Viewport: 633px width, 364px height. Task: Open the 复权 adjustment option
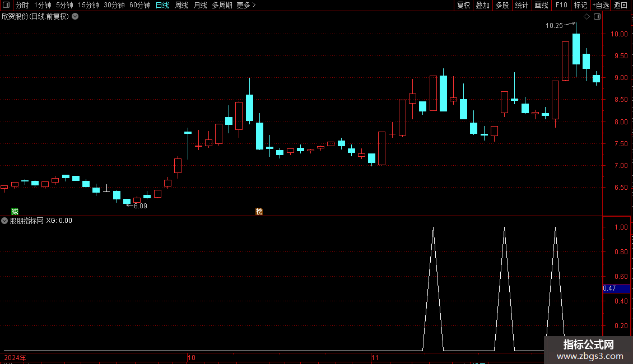coord(463,5)
